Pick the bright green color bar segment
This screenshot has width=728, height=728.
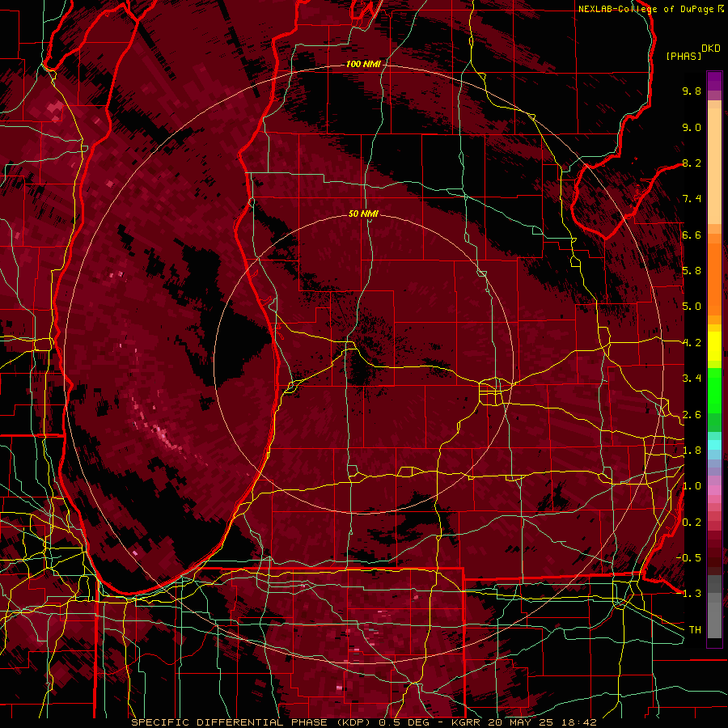714,390
